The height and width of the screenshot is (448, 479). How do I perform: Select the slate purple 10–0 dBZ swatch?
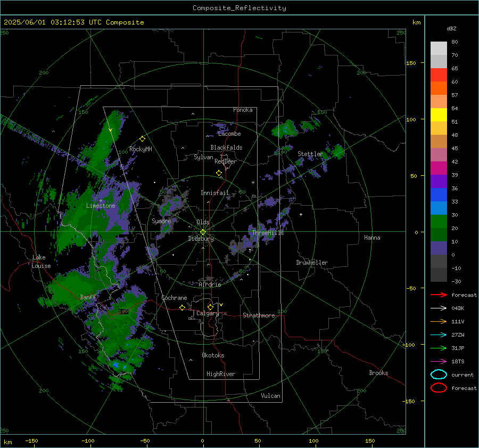pyautogui.click(x=439, y=248)
